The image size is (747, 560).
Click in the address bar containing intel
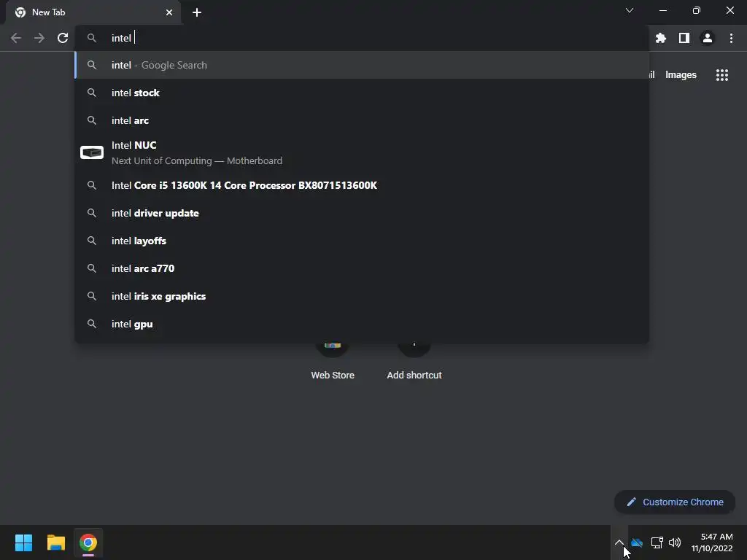pos(362,38)
